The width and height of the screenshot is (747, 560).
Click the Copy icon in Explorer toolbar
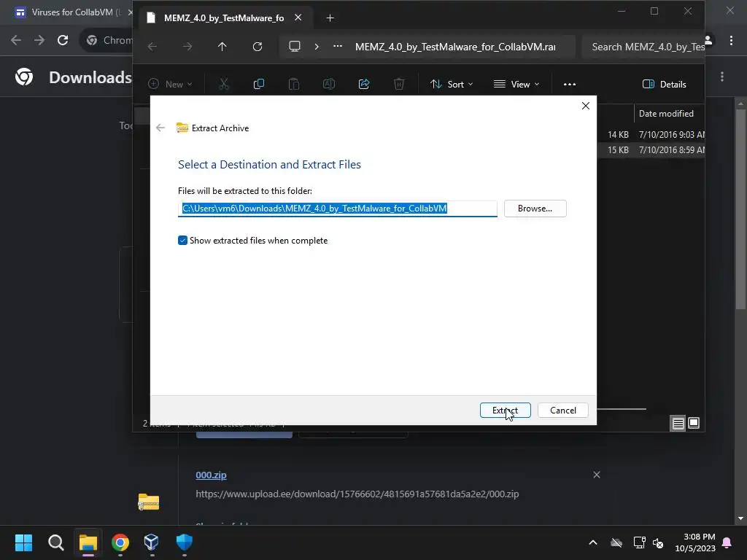click(x=259, y=85)
